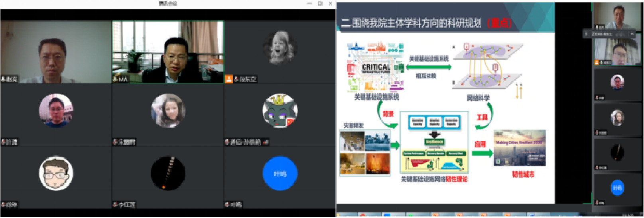This screenshot has width=644, height=218.
Task: Click the crowned cat avatar
Action: pos(280,111)
